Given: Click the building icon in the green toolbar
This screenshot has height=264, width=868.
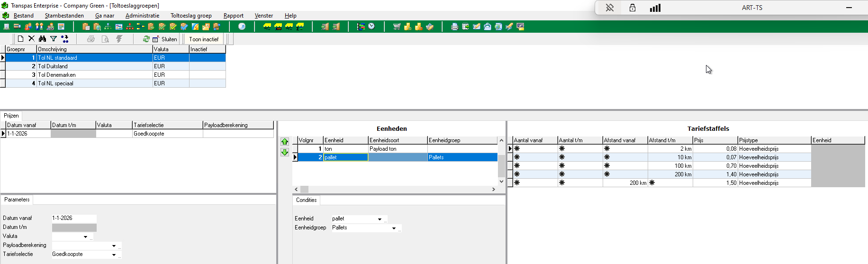Looking at the screenshot, I should (6, 27).
